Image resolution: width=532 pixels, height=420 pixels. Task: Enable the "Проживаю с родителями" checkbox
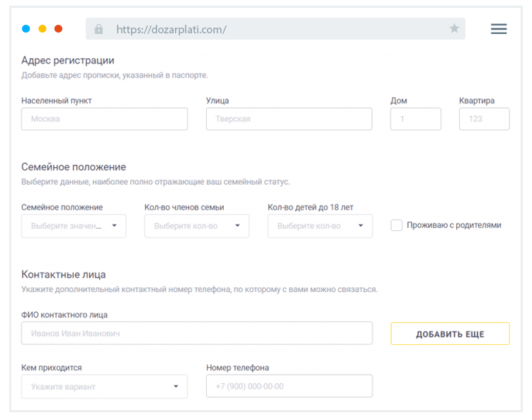397,225
